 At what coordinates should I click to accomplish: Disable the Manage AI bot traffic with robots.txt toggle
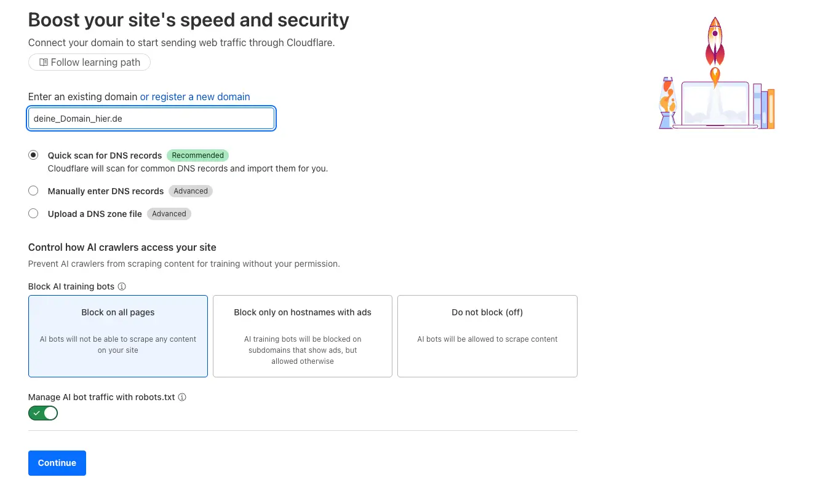[42, 412]
